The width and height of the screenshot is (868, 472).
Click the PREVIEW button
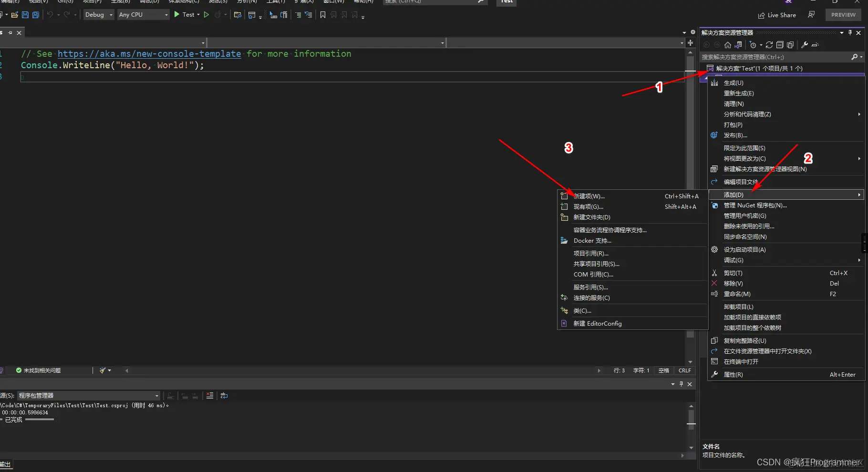843,15
